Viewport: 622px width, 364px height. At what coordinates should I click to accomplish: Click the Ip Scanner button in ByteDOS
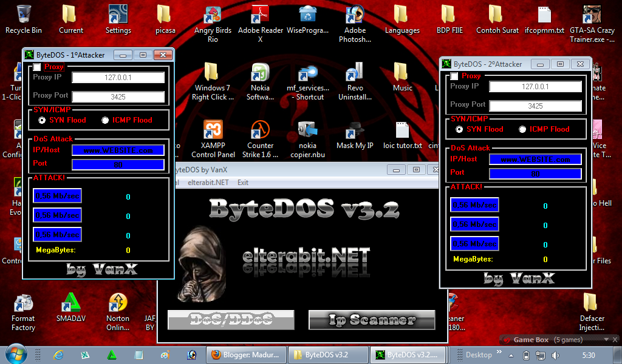pyautogui.click(x=372, y=320)
